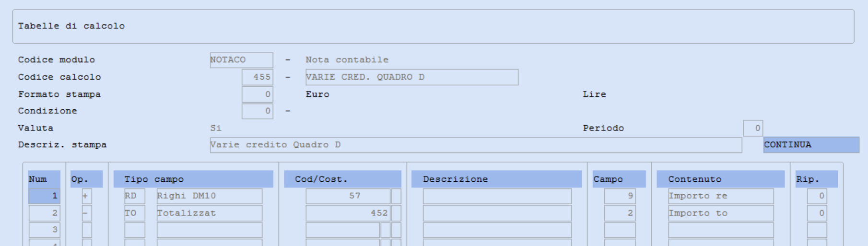Select the Campo cell with value 2
The width and height of the screenshot is (868, 246).
(x=620, y=213)
